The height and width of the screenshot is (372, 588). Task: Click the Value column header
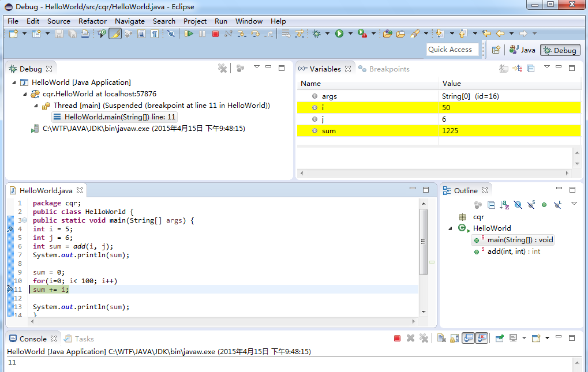tap(510, 84)
